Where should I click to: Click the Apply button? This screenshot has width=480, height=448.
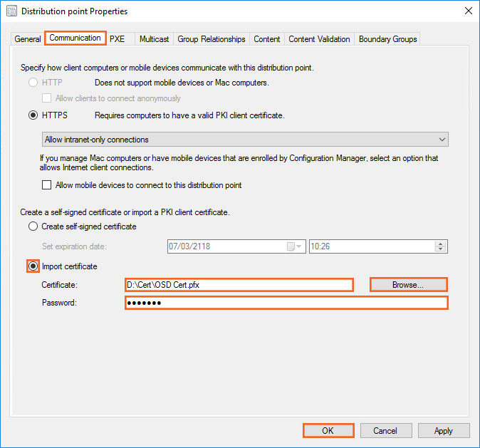click(444, 431)
